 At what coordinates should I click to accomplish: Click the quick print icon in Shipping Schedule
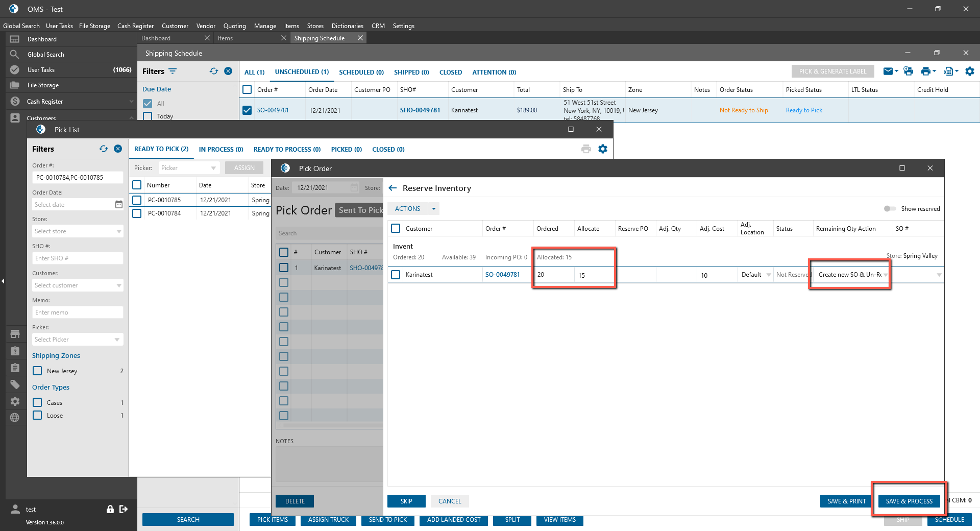click(x=908, y=71)
